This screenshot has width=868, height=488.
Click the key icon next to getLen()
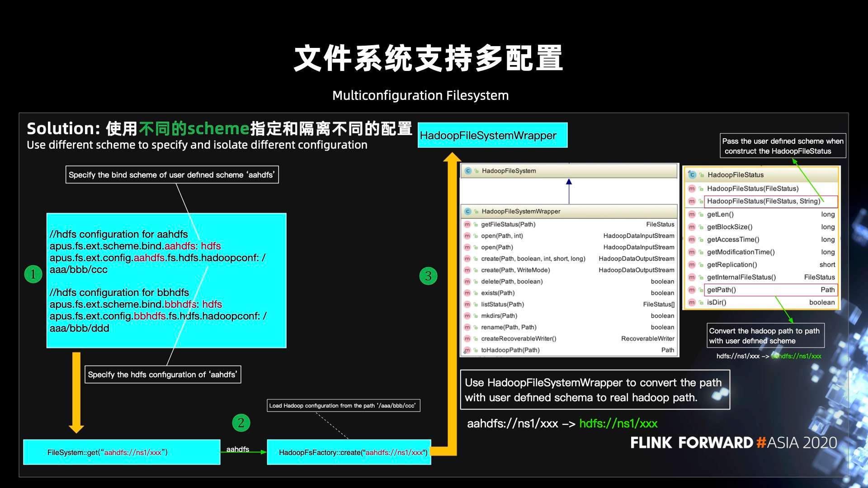[701, 214]
